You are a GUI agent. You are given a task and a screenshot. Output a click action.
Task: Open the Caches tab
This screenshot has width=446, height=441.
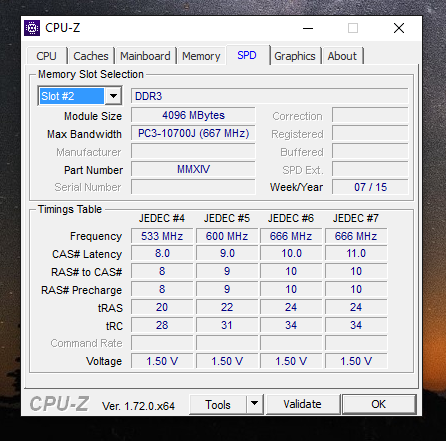click(91, 56)
